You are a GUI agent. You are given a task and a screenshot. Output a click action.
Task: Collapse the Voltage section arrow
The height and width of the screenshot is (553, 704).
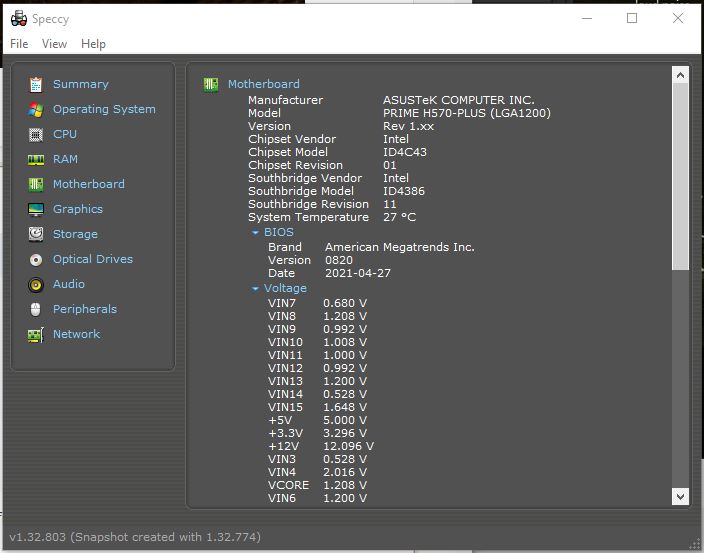[255, 289]
